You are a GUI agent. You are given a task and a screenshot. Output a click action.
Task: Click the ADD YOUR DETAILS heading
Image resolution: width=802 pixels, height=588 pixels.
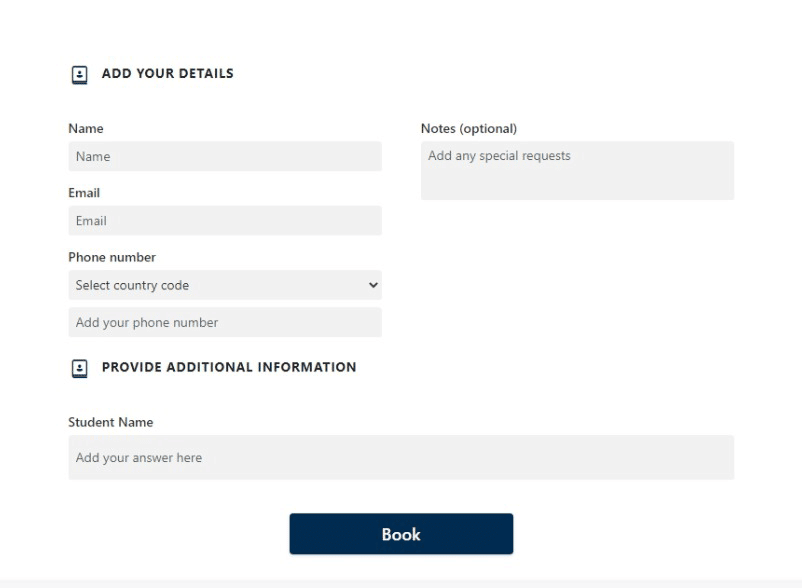pyautogui.click(x=167, y=73)
